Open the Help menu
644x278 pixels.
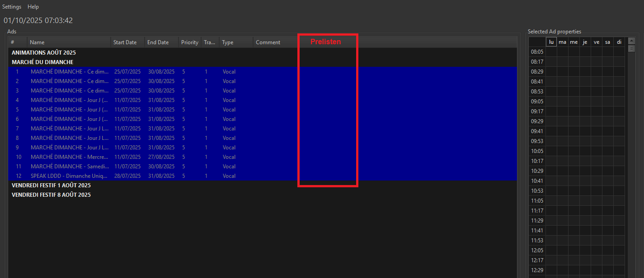[33, 7]
